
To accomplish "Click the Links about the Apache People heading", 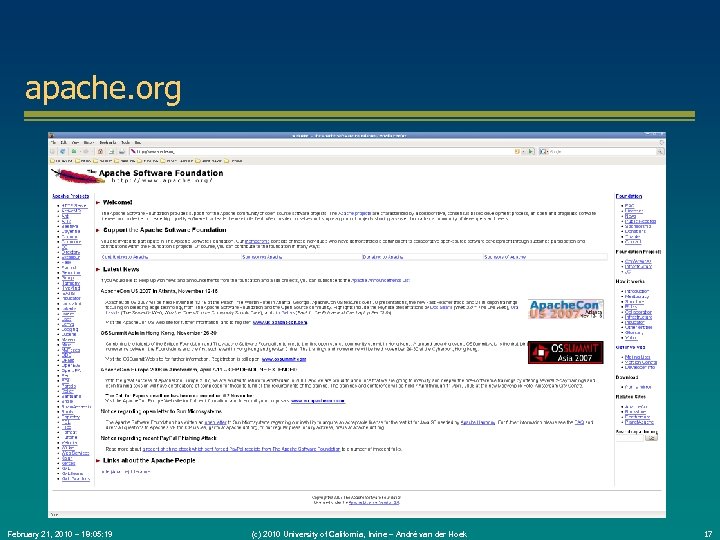I will pyautogui.click(x=149, y=461).
